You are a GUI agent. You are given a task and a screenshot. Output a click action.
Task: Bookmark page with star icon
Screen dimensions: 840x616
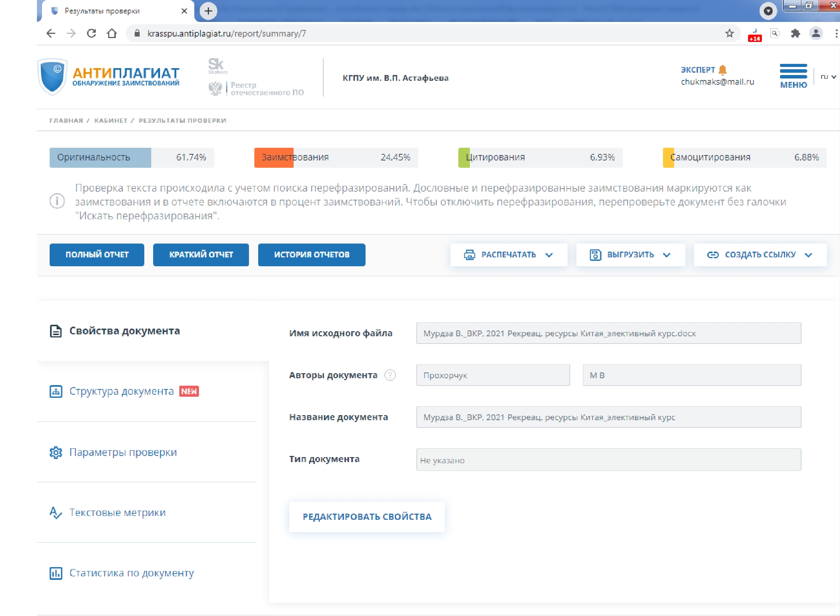(x=729, y=33)
